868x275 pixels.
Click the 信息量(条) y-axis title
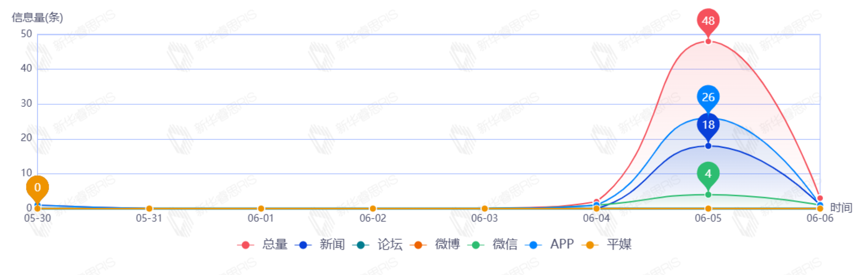pyautogui.click(x=37, y=17)
